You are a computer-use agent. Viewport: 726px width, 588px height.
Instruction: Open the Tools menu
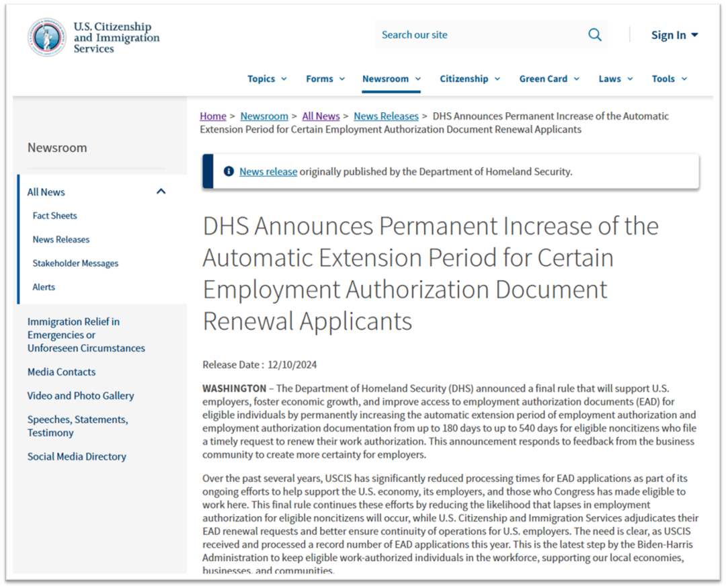[x=670, y=79]
